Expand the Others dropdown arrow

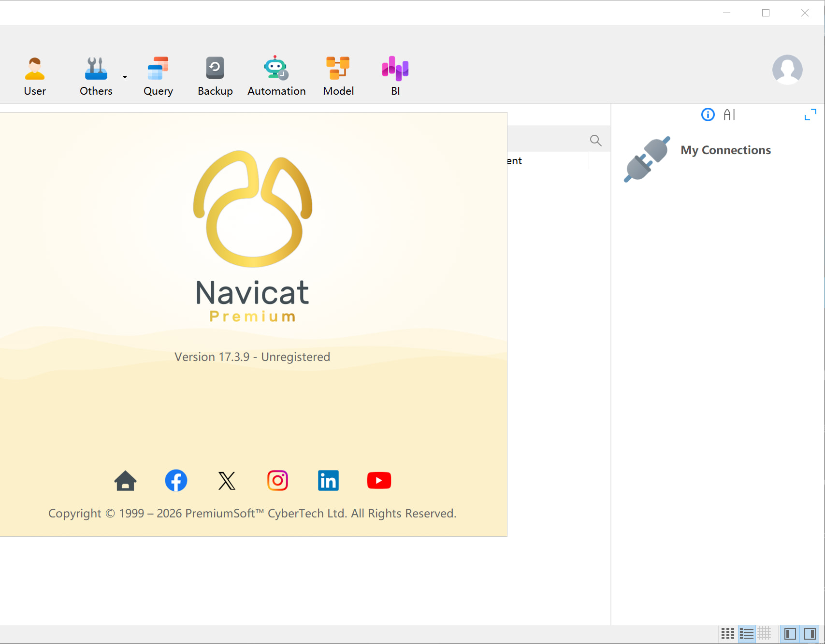click(x=125, y=77)
